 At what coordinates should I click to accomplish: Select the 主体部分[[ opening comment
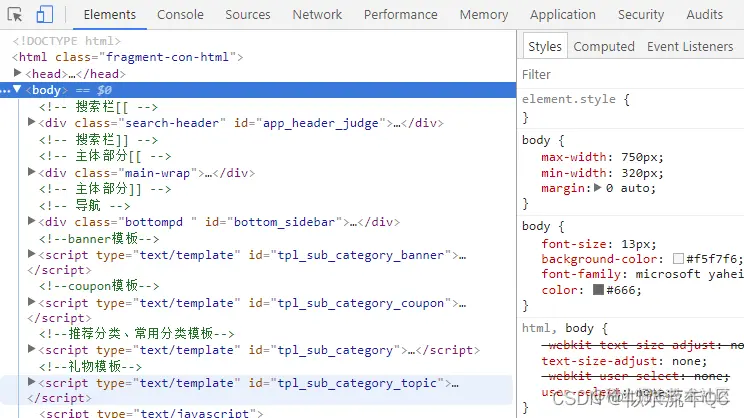tap(105, 156)
